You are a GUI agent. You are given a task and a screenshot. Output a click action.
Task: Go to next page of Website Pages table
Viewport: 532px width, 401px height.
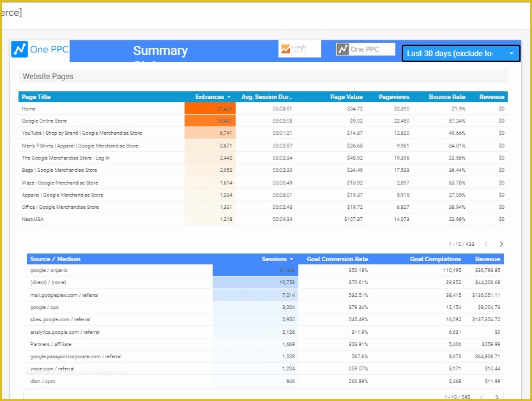[501, 244]
